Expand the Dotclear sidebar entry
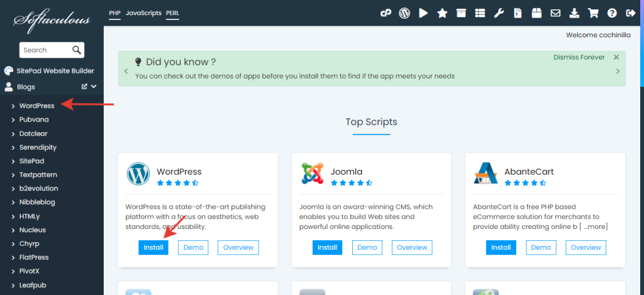Screen dimensions: 644x295 point(14,134)
